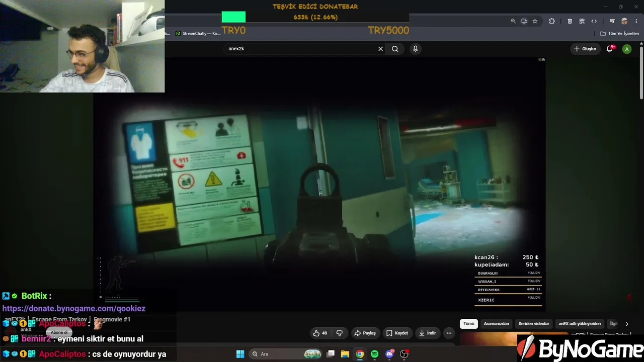Bookmark this page with the star

click(535, 21)
